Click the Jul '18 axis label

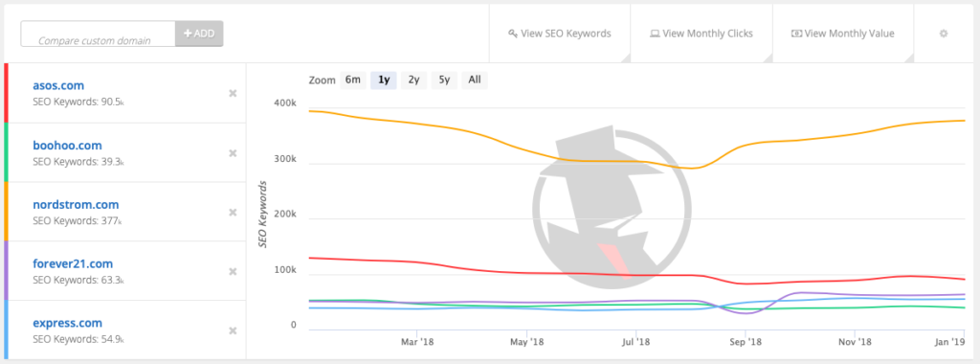pos(636,343)
